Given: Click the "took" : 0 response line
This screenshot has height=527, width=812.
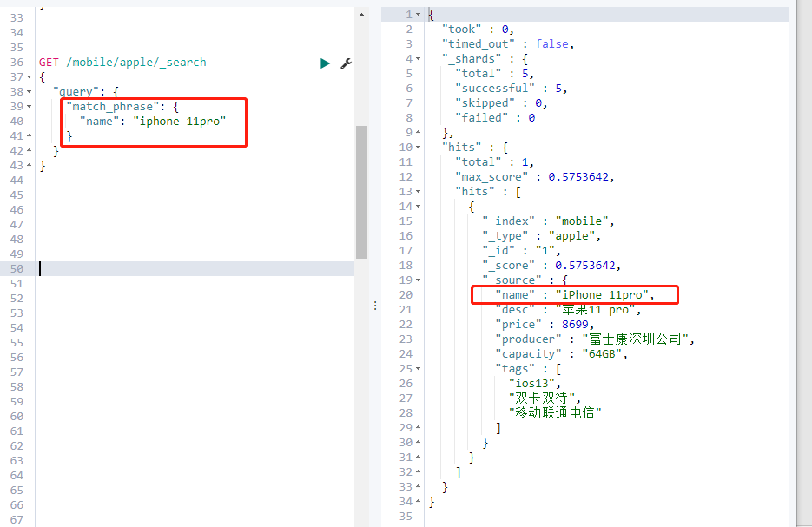Looking at the screenshot, I should click(478, 30).
